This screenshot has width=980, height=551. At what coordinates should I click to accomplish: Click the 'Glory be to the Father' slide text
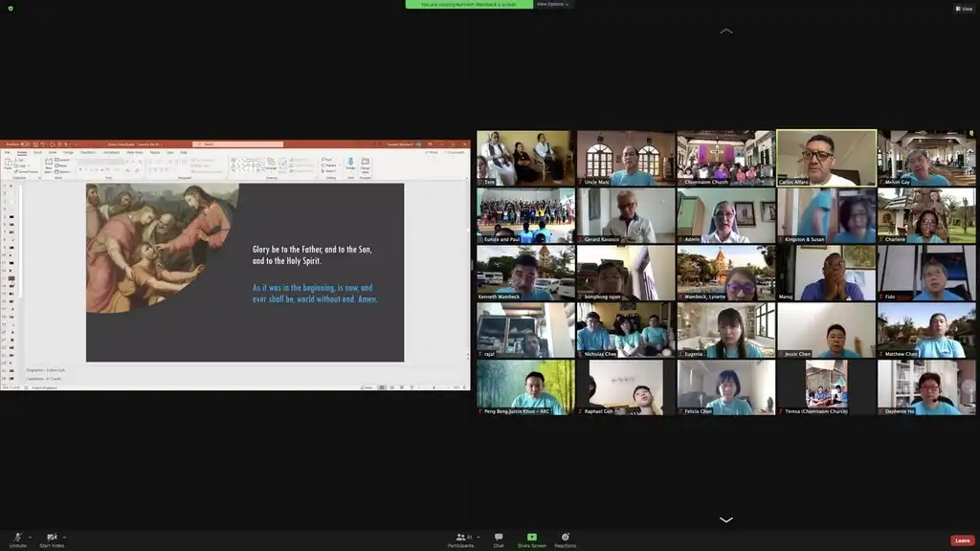(312, 254)
